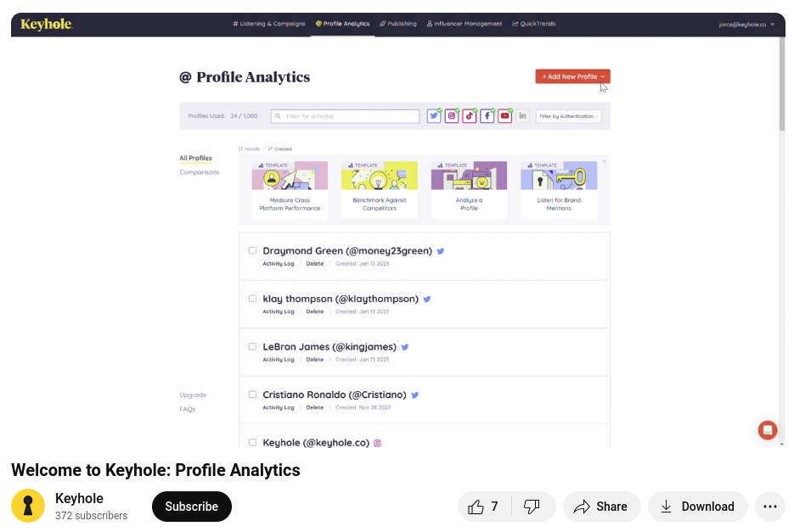Open Activity Log for LeBron James

pos(278,360)
